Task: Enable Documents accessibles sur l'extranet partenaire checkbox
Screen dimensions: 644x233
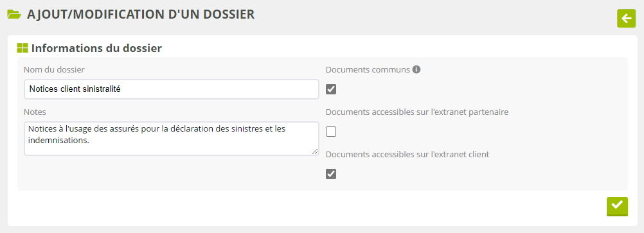Action: coord(331,132)
